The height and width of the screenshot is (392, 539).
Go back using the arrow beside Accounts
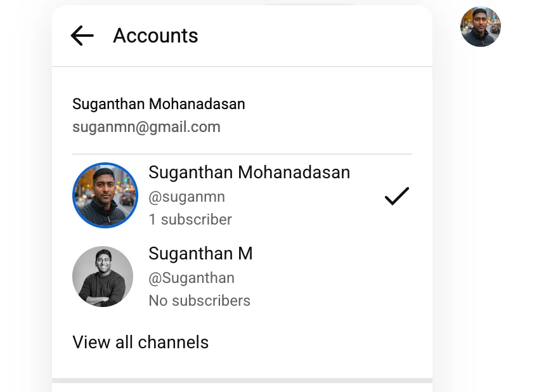(82, 36)
